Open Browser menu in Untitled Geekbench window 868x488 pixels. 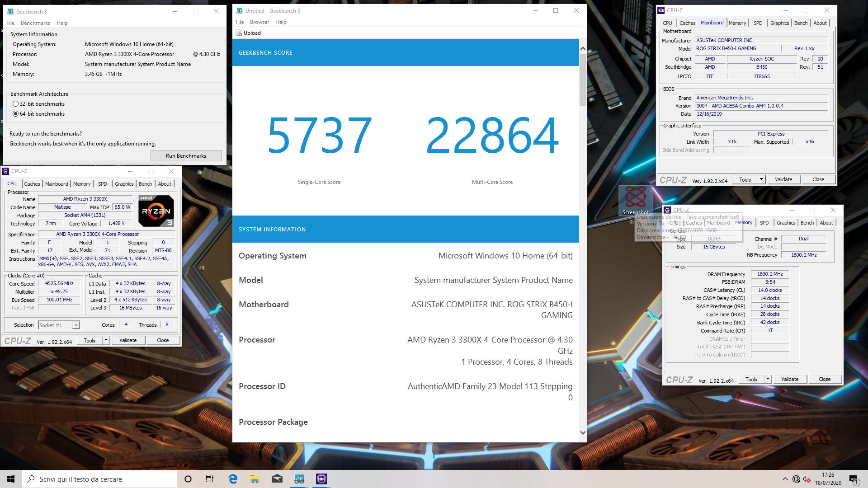click(x=259, y=22)
